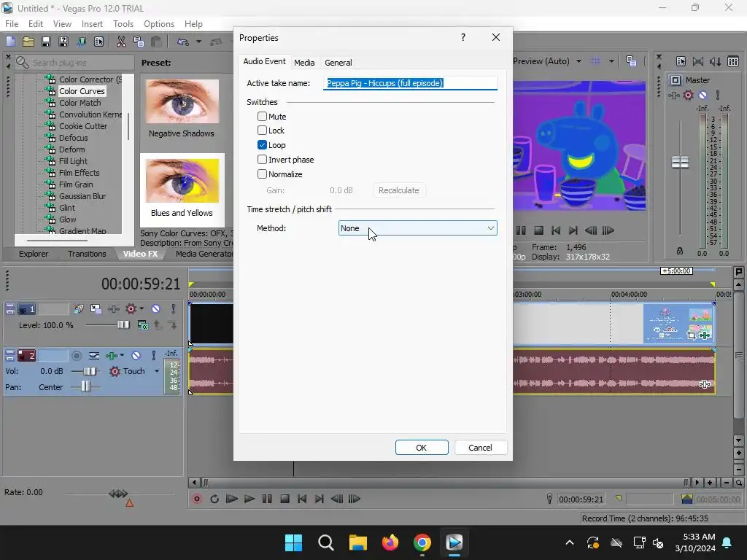Open dropdown arrow next to Undo icon
The height and width of the screenshot is (560, 747).
198,42
